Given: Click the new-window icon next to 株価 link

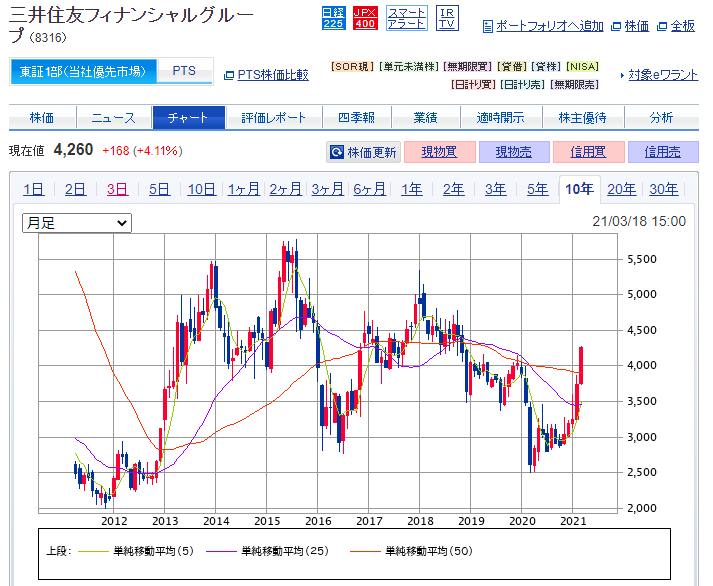Looking at the screenshot, I should click(x=616, y=26).
